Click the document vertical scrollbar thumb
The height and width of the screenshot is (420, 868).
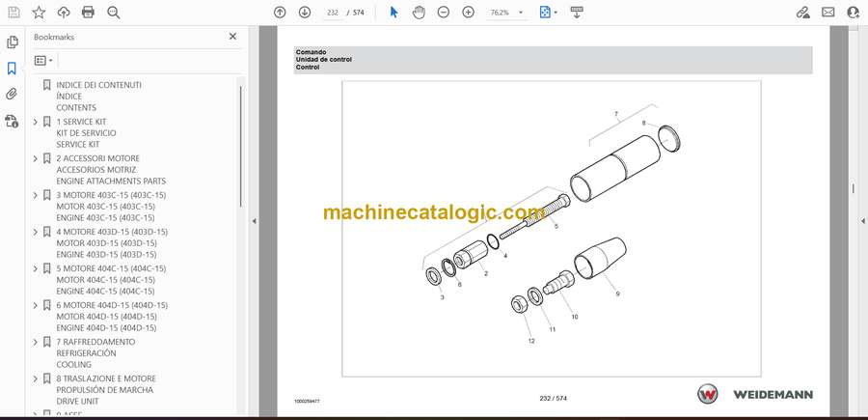click(854, 188)
